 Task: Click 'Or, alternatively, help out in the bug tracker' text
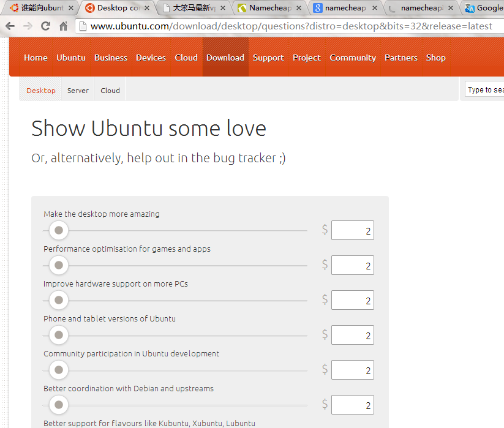coord(159,158)
